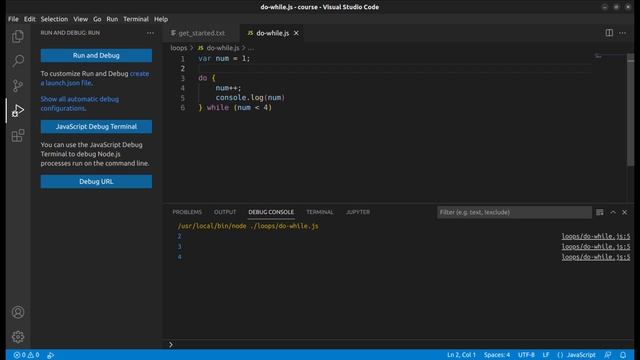This screenshot has width=640, height=360.
Task: Click the editor vertical scrollbar
Action: tap(631, 110)
